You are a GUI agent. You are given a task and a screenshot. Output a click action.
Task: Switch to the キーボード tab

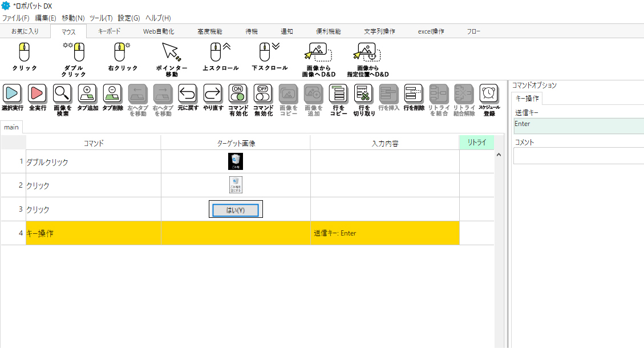109,31
